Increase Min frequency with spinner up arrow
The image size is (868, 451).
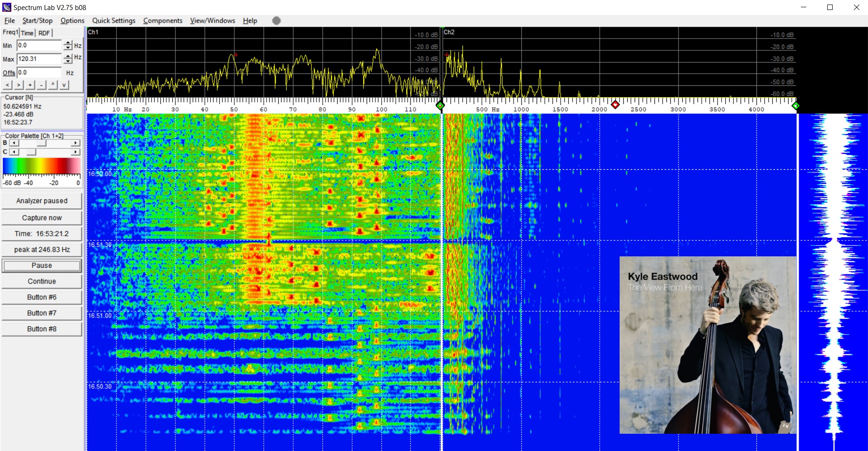pyautogui.click(x=68, y=43)
